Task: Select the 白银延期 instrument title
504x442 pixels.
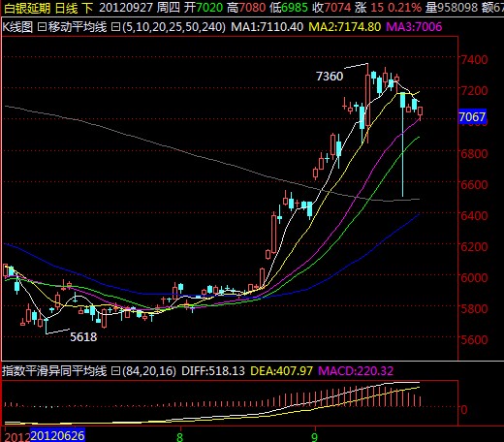Action: coord(27,8)
